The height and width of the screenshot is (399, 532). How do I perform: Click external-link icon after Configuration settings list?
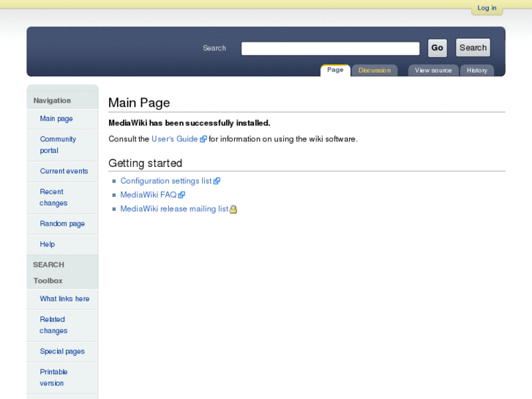pyautogui.click(x=217, y=181)
